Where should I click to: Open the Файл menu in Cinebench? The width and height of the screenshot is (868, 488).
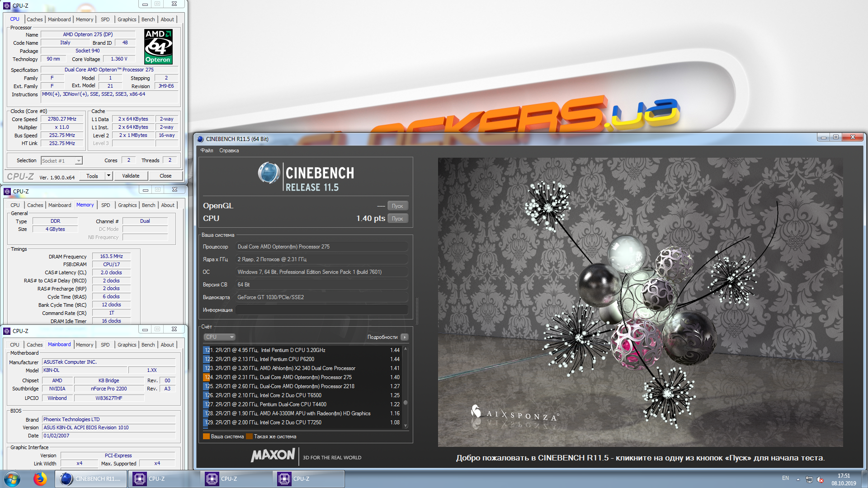[207, 150]
